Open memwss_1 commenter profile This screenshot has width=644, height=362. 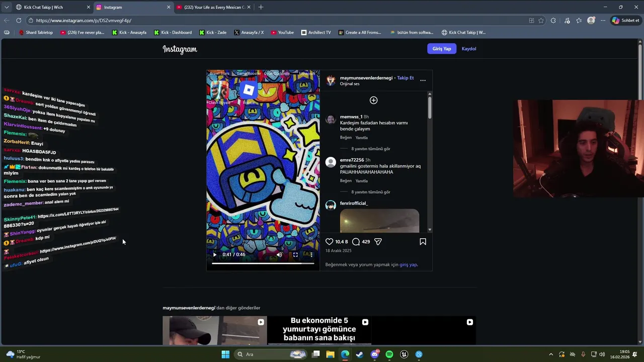pos(351,117)
